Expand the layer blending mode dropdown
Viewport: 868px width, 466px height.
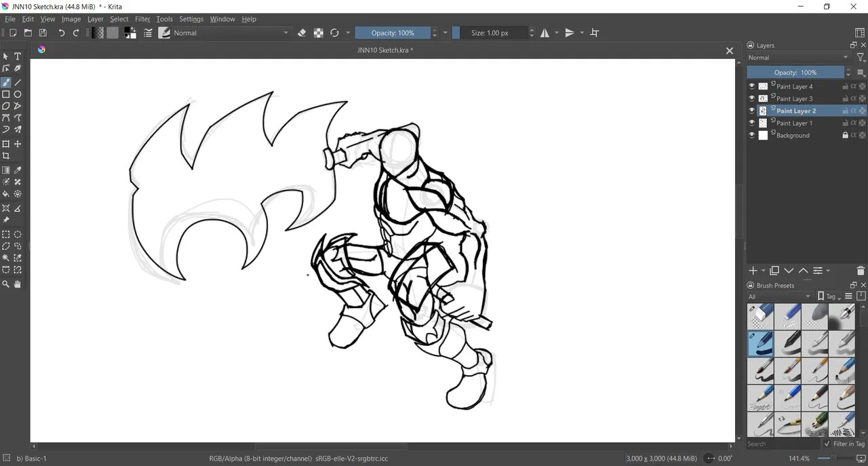pyautogui.click(x=798, y=58)
